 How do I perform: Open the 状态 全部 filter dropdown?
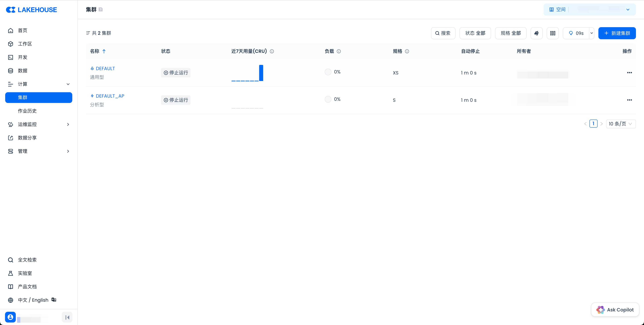coord(475,33)
